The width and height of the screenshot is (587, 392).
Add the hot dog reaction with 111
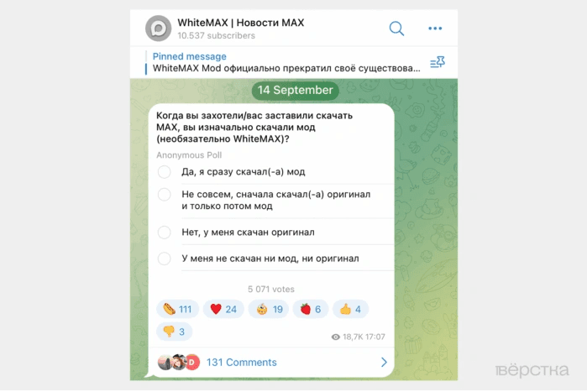pos(177,310)
